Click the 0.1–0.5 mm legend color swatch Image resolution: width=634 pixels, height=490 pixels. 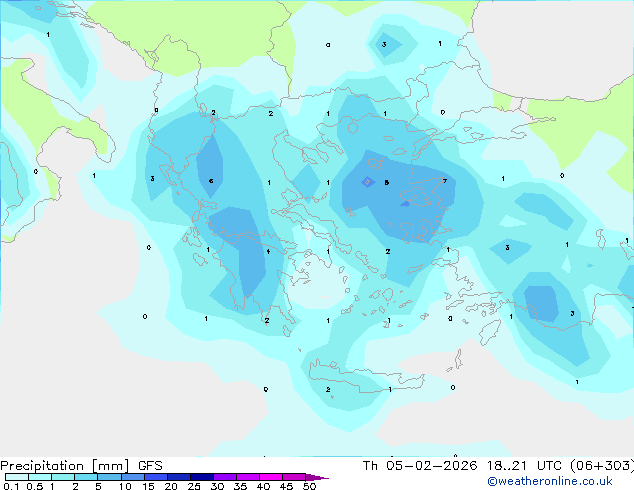[x=17, y=477]
